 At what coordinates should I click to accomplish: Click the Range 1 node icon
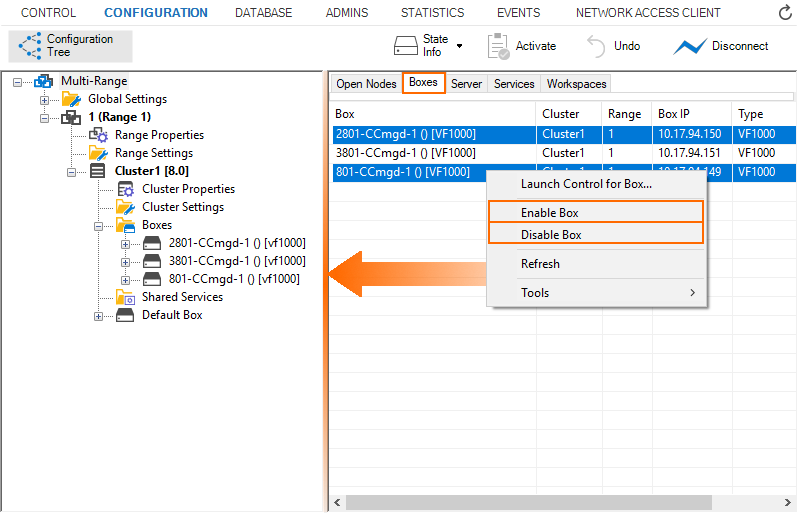pos(71,117)
